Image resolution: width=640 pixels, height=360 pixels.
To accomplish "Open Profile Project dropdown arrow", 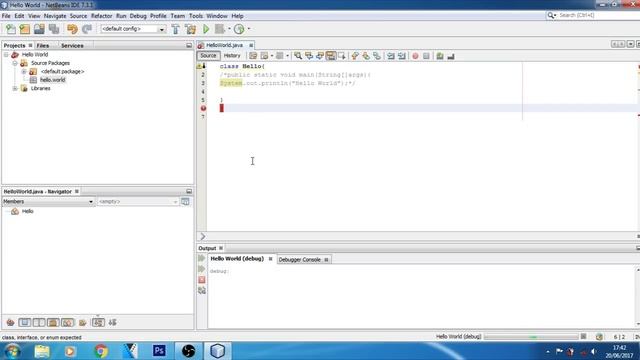I will pyautogui.click(x=249, y=29).
